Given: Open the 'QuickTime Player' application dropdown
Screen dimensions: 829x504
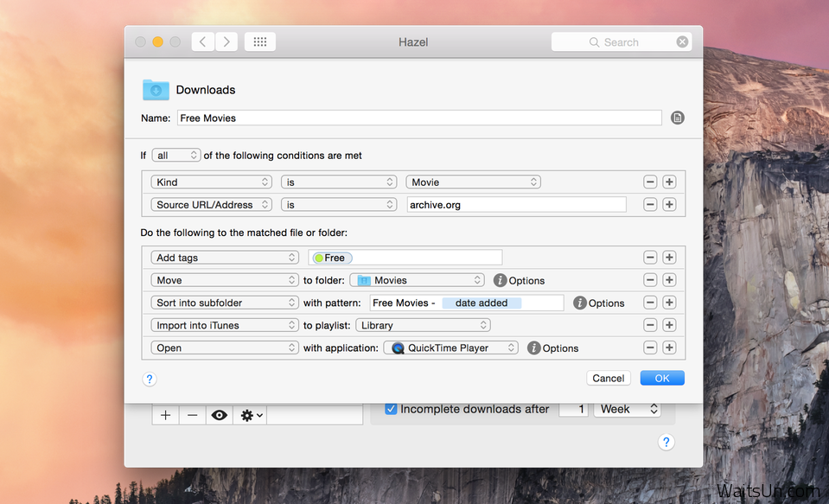Looking at the screenshot, I should pos(450,348).
